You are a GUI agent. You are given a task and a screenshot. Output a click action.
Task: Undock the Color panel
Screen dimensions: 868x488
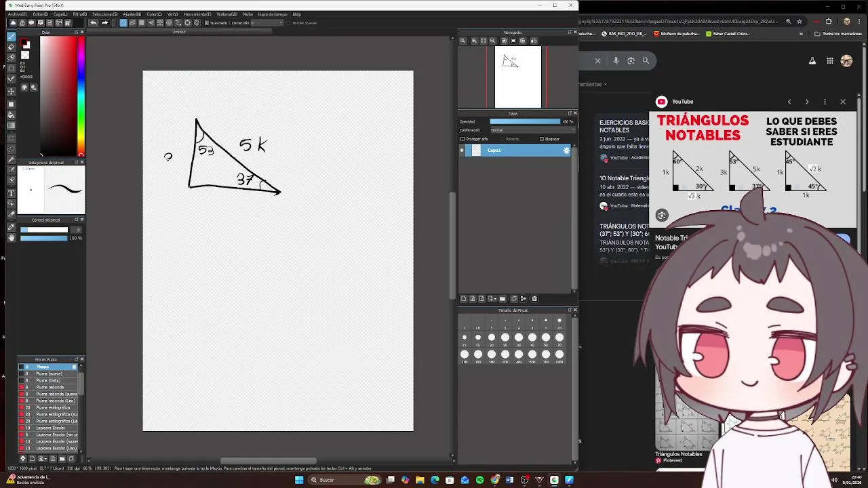[x=76, y=32]
